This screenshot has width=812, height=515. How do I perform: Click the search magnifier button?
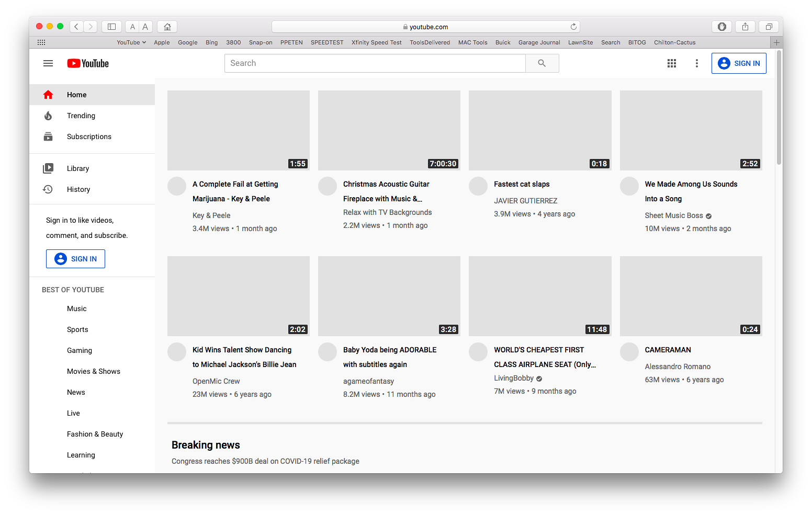tap(542, 63)
